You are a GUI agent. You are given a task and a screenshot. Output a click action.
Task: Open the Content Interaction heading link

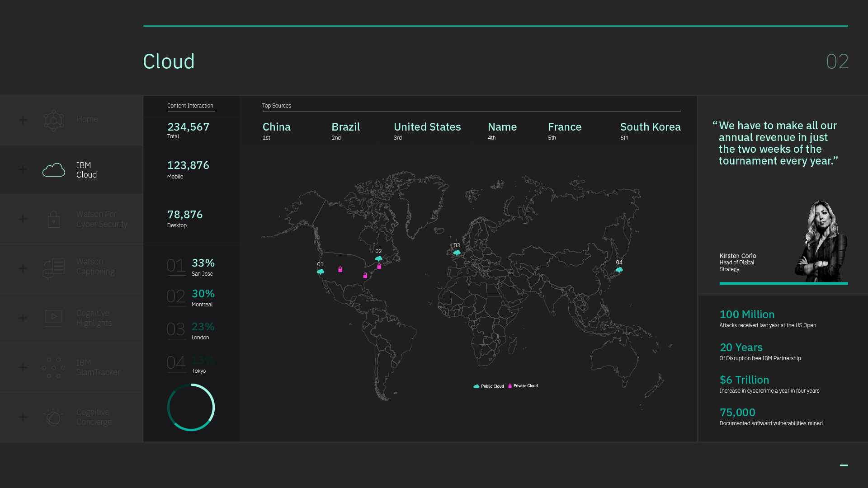tap(190, 106)
